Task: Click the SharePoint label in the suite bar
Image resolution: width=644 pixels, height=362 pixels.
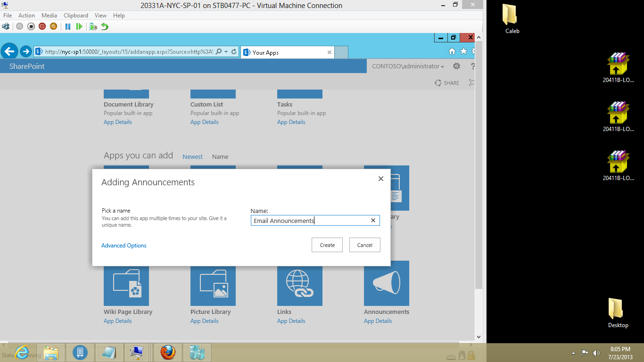Action: (27, 66)
